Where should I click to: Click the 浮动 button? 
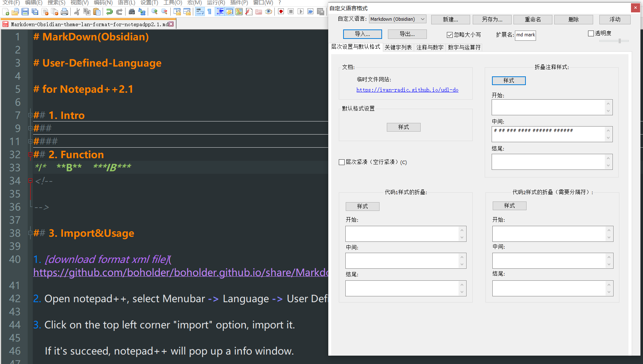point(615,20)
